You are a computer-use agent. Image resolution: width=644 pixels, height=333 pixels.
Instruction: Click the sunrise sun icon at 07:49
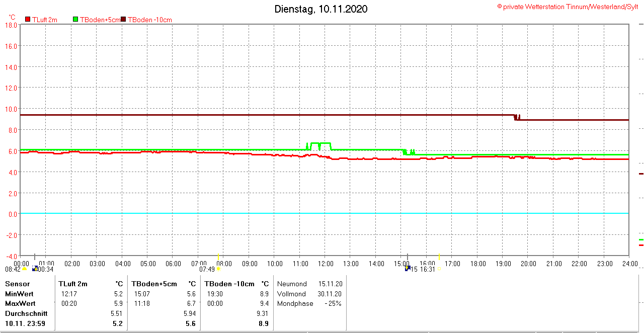coord(218,269)
